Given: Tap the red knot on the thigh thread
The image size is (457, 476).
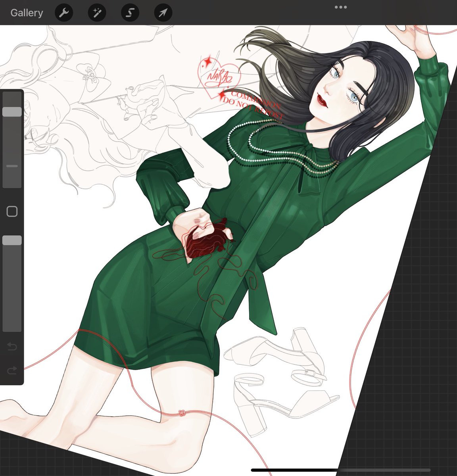Looking at the screenshot, I should coord(182,413).
